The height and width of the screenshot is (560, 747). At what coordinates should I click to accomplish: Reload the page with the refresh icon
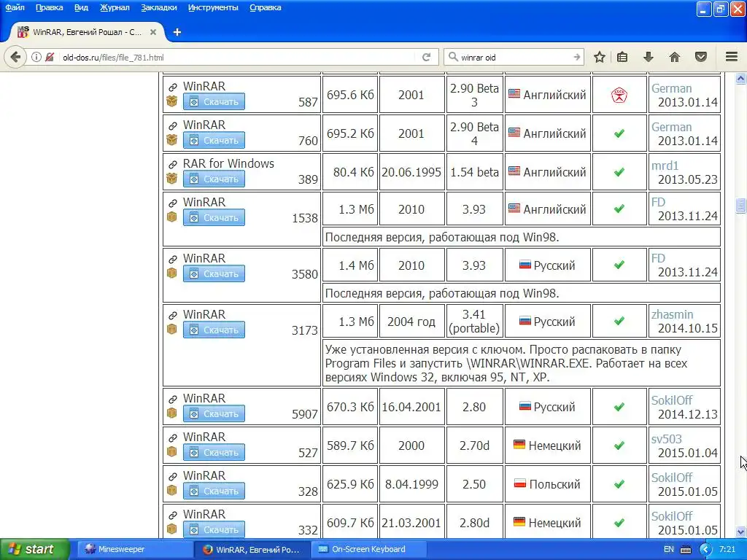click(x=426, y=57)
